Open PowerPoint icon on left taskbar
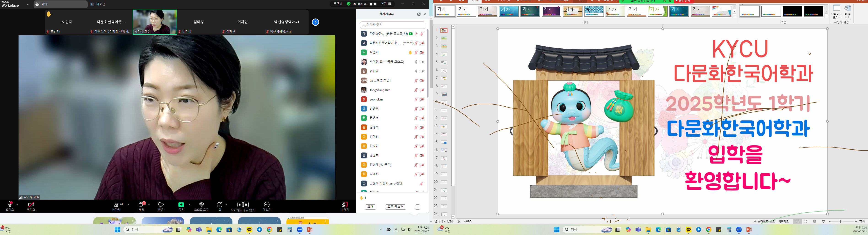Image resolution: width=868 pixels, height=235 pixels. point(310,230)
